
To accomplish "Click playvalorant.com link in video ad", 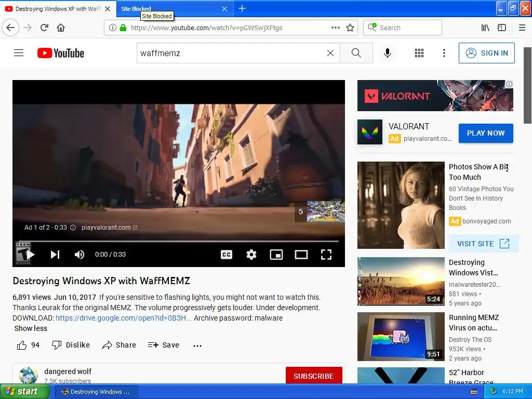I will (x=109, y=228).
